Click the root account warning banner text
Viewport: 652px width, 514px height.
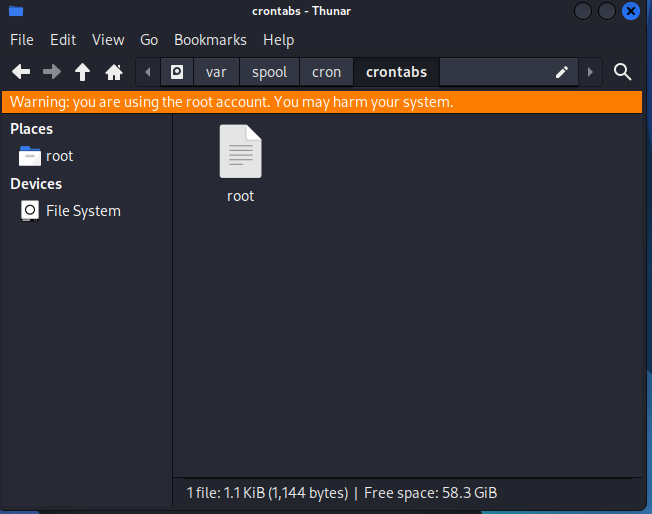tap(232, 102)
